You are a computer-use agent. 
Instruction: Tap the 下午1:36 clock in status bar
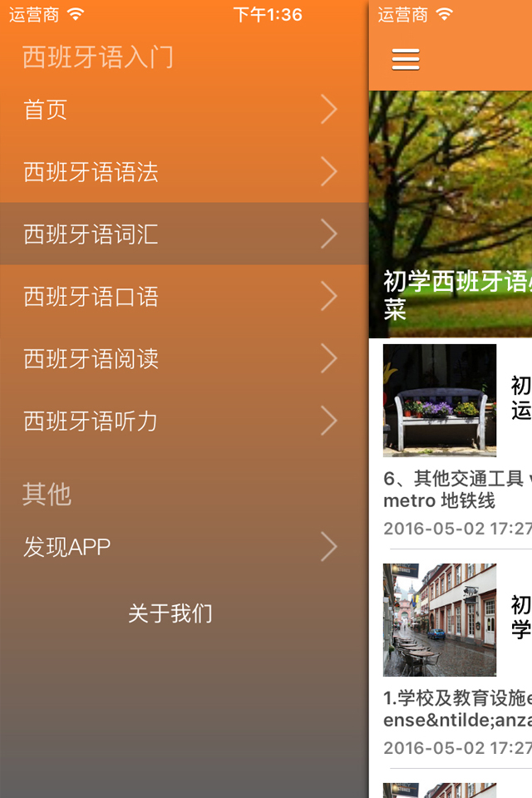point(268,15)
